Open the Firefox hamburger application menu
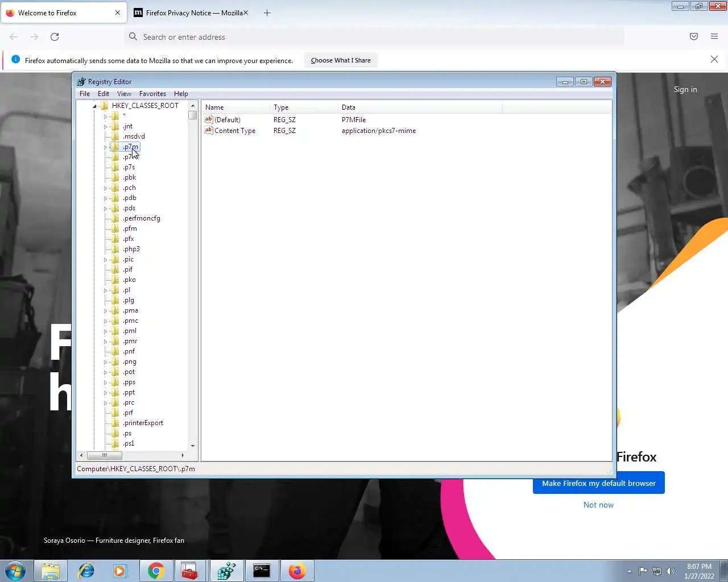This screenshot has height=582, width=728. pos(714,37)
